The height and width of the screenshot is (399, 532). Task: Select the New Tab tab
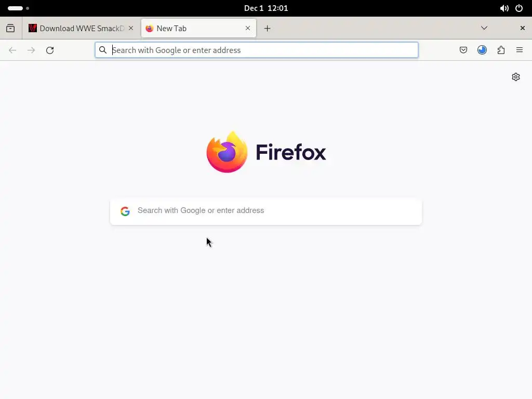[198, 28]
